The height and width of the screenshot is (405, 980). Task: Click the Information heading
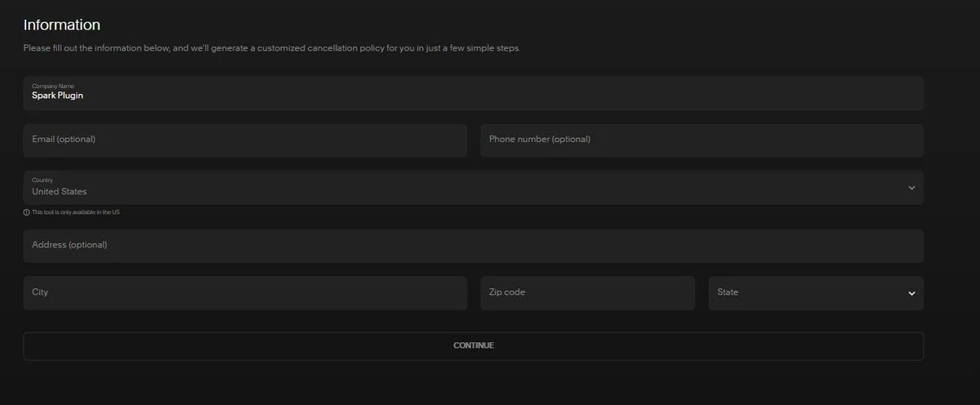[x=62, y=25]
